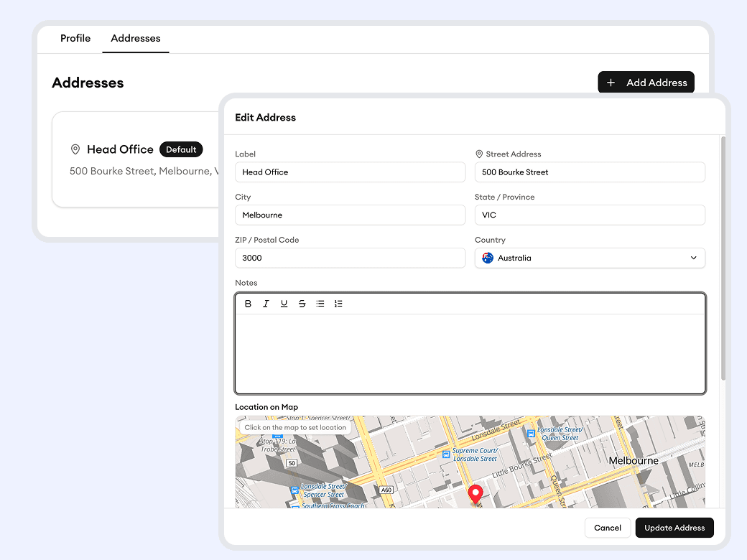
Task: Apply strikethrough formatting in Notes toolbar
Action: (x=302, y=303)
